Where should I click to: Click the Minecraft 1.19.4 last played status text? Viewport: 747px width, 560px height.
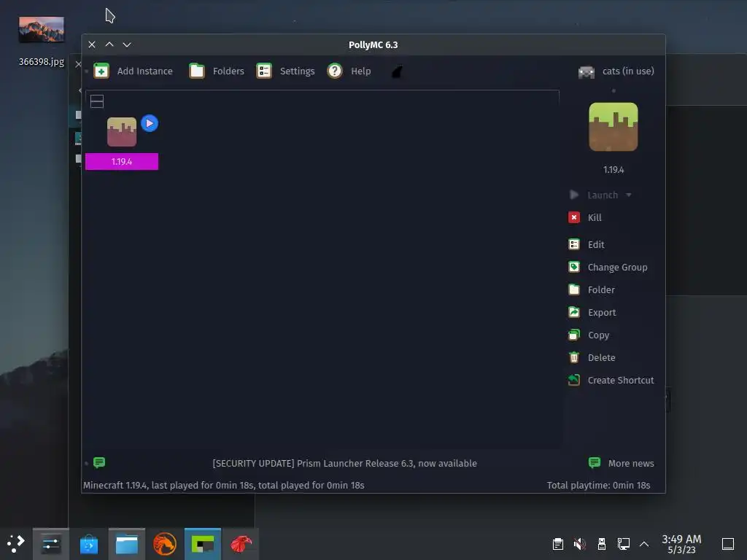coord(223,485)
